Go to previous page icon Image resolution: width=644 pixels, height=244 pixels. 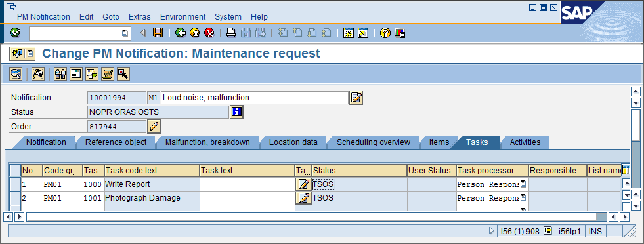tap(297, 33)
